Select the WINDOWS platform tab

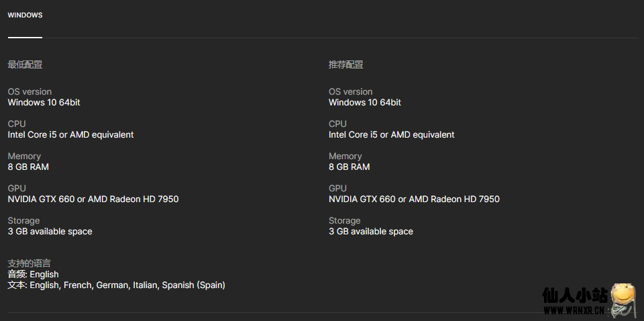[x=25, y=15]
